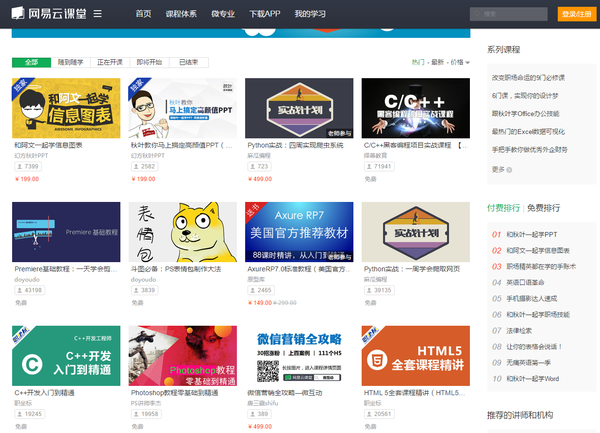Select the 正在开课 filter tab
600x433 pixels.
point(110,62)
